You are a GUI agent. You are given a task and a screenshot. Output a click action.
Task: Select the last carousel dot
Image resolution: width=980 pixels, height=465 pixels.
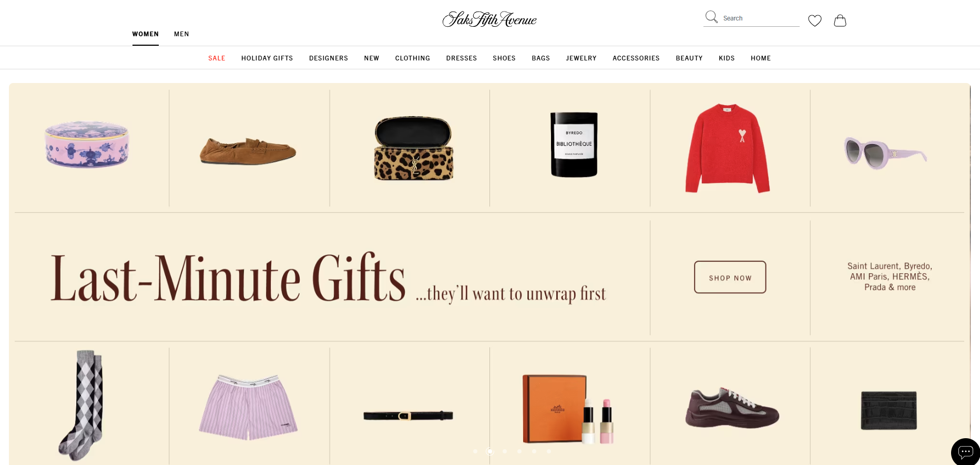click(549, 451)
